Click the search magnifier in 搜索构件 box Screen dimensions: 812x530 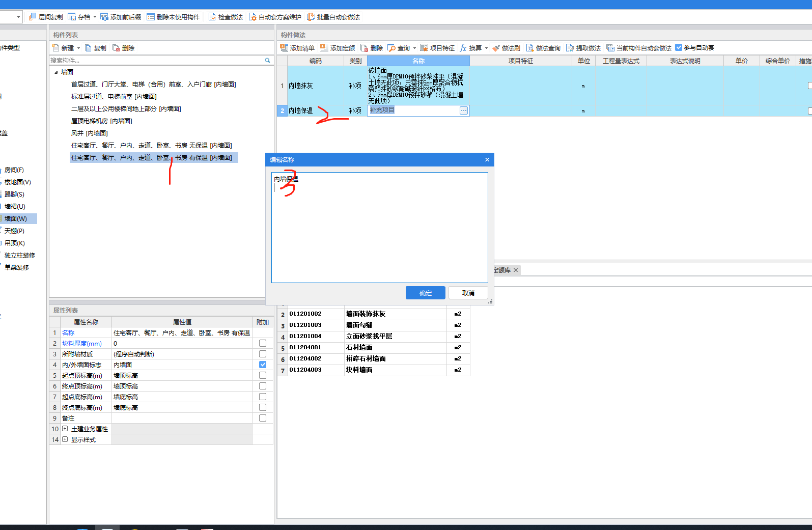[267, 60]
